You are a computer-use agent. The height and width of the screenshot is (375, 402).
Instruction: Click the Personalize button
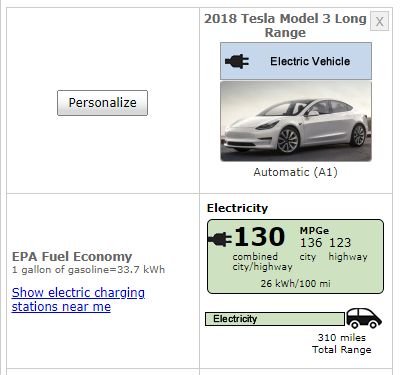click(x=102, y=103)
